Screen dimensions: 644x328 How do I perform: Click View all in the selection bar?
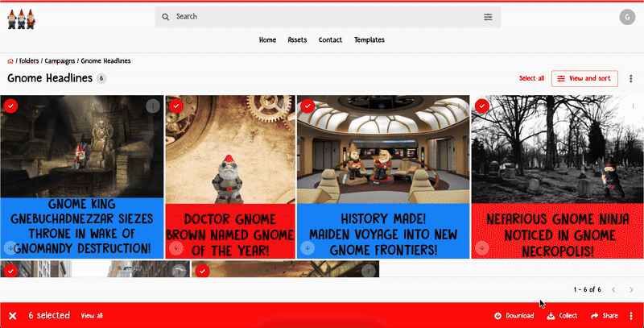coord(92,316)
